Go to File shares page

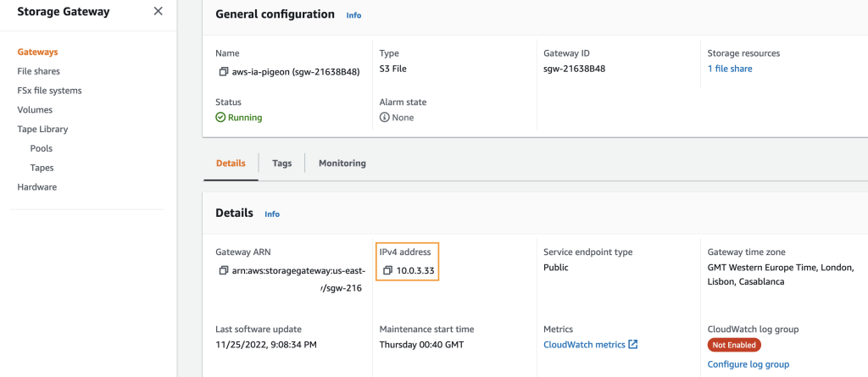[x=38, y=71]
